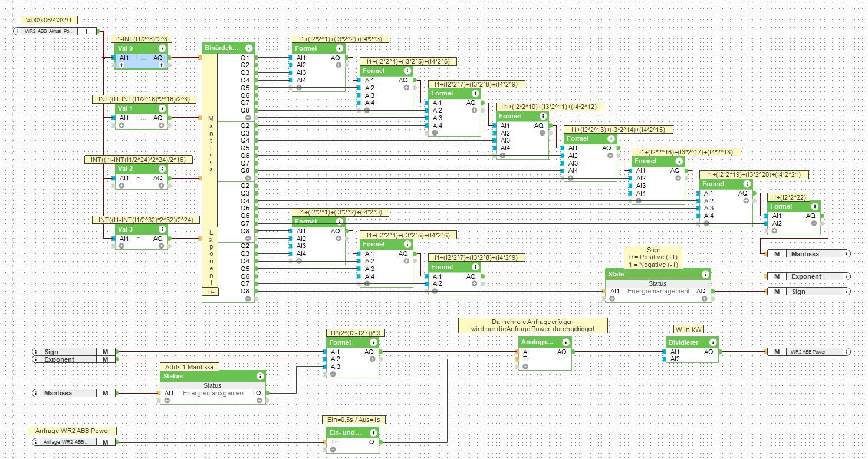Info icon of Formel under I1+(I2*2^16)+(I3*2^17)+(I4*2^18)
868x459 pixels.
[x=679, y=161]
